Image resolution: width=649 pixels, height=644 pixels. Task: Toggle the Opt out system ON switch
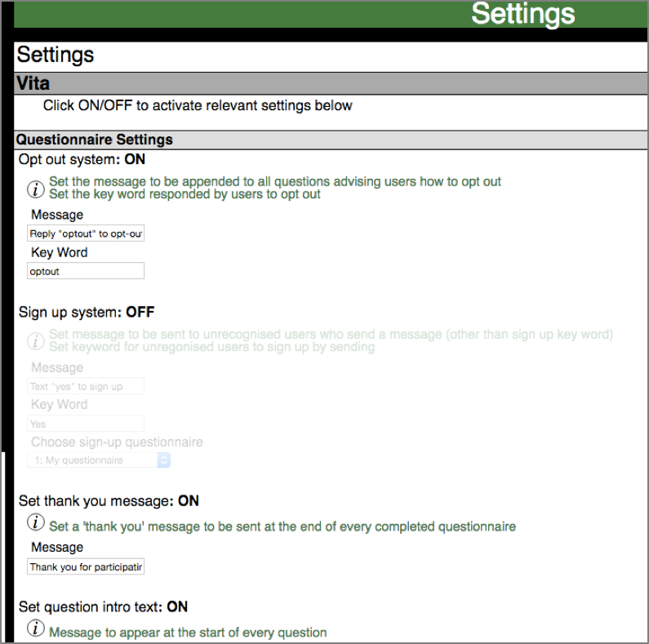(x=135, y=160)
